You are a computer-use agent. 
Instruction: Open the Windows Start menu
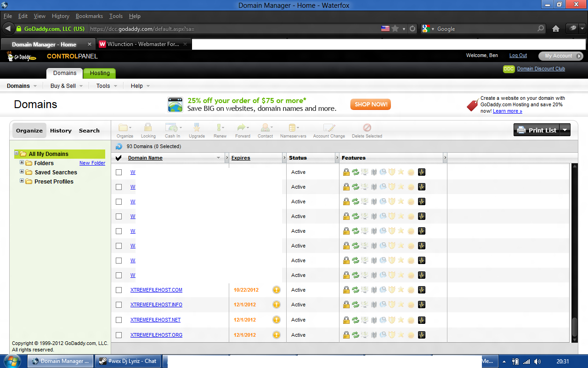12,361
